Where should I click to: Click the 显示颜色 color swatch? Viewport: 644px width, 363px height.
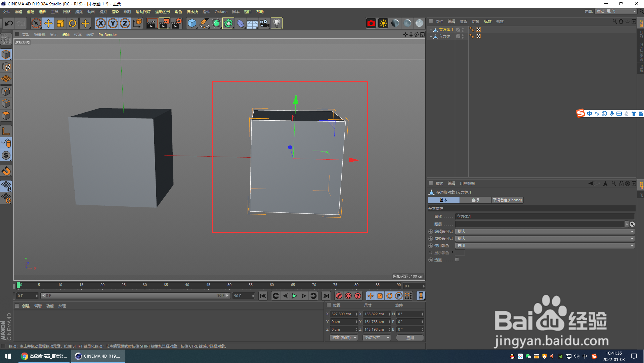[460, 252]
